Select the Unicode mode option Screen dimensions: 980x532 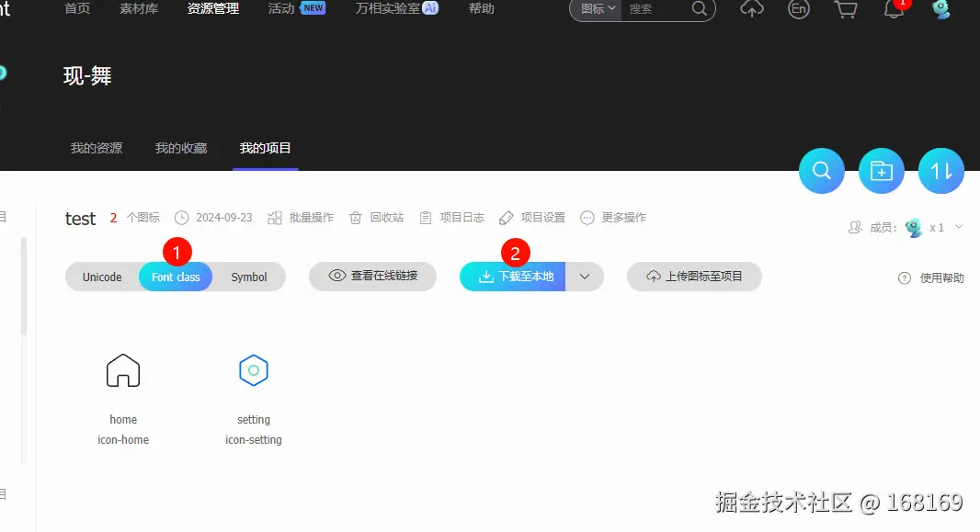point(101,277)
